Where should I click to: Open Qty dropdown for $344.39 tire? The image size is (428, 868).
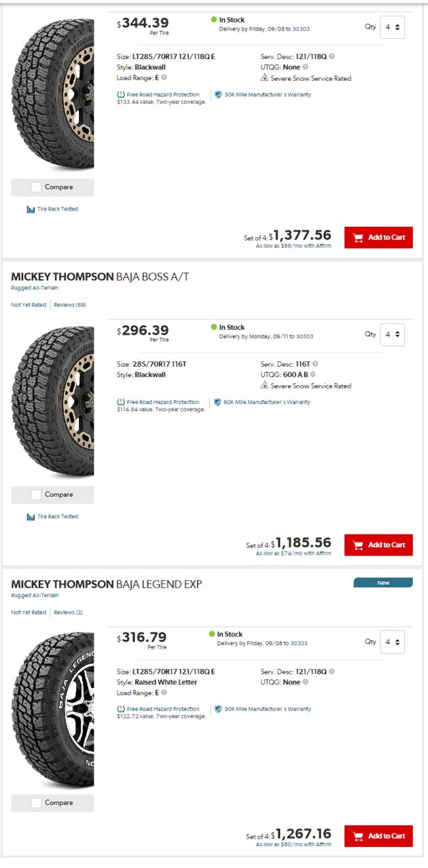[392, 27]
